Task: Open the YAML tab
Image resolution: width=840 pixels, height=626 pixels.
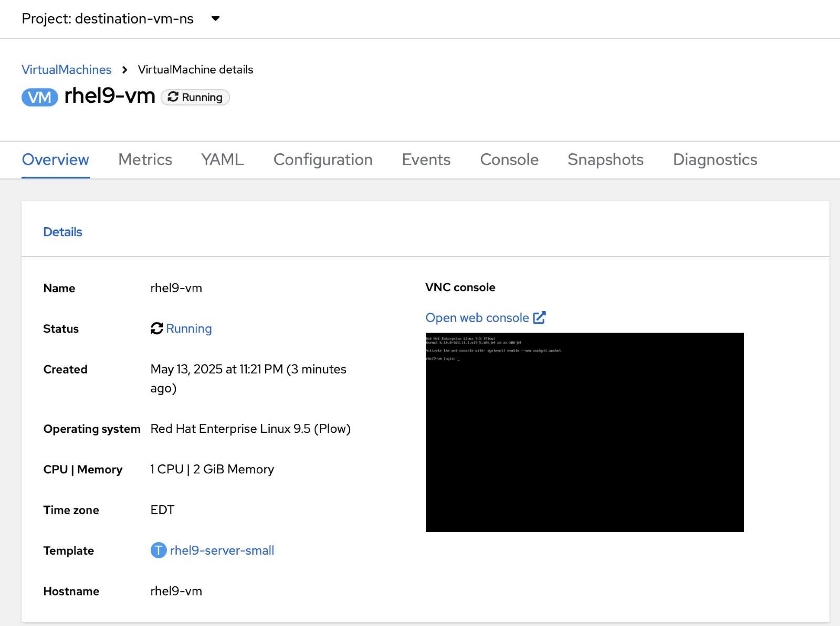Action: click(222, 160)
